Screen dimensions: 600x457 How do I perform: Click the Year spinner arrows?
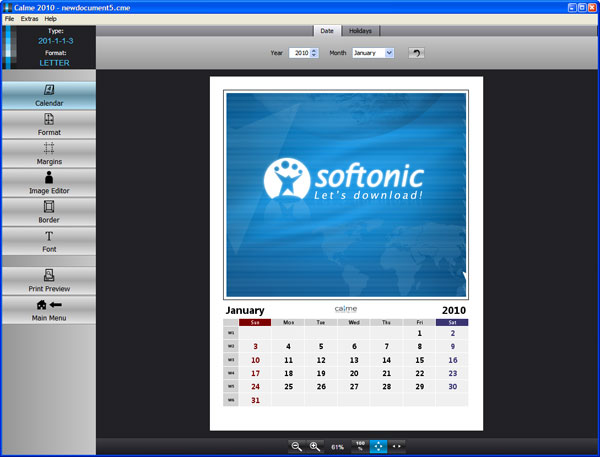click(x=314, y=53)
